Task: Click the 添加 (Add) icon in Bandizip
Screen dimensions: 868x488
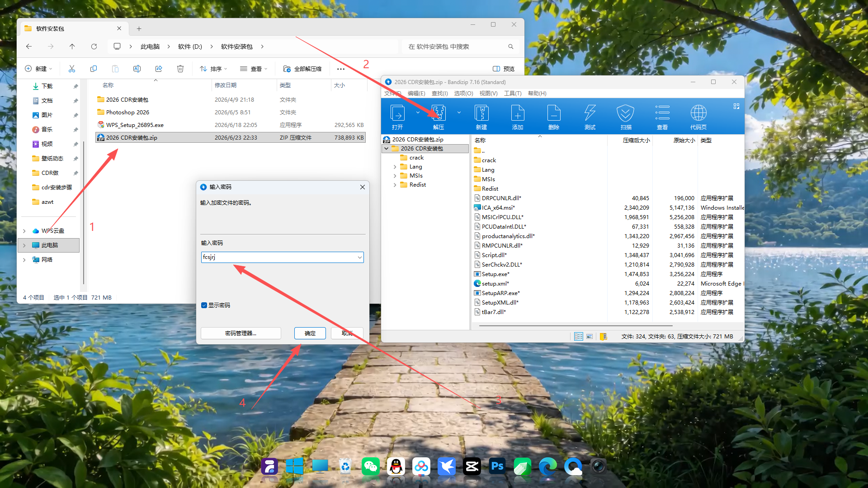Action: click(x=518, y=117)
